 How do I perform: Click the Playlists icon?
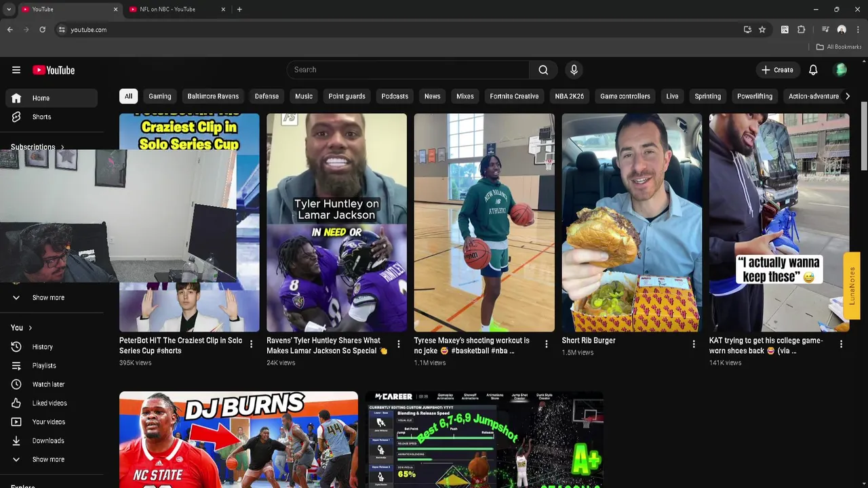(x=16, y=365)
